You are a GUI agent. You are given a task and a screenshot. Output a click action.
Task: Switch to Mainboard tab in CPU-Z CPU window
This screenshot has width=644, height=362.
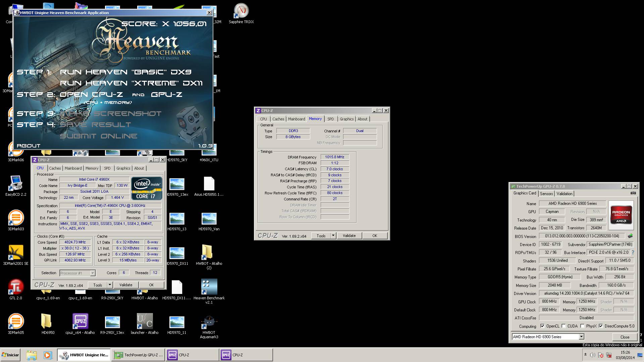pyautogui.click(x=73, y=168)
